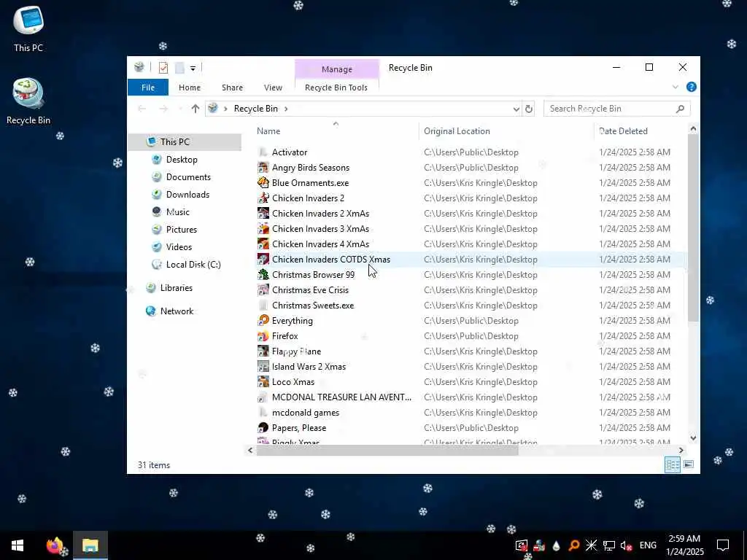Open the Recycle Bin desktop icon

pyautogui.click(x=28, y=101)
